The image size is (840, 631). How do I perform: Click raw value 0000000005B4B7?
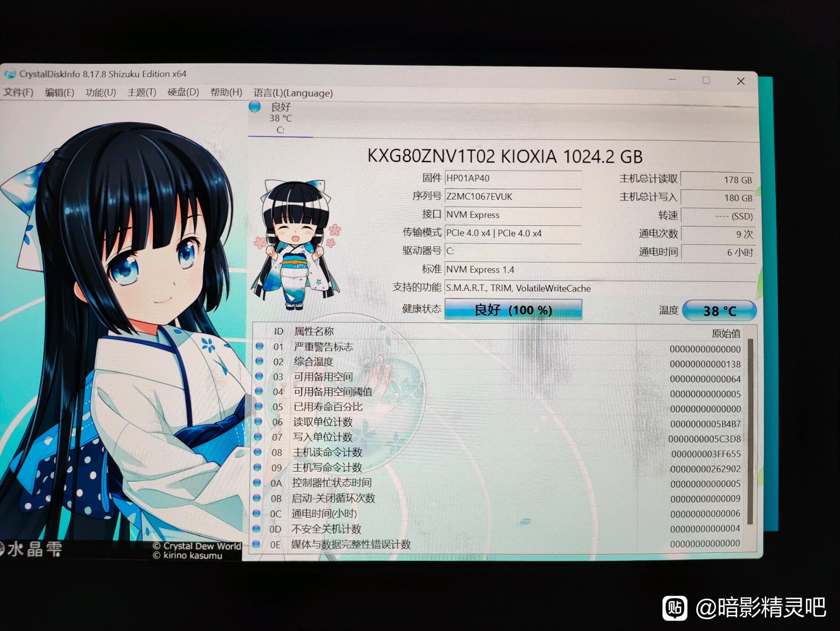pyautogui.click(x=705, y=424)
